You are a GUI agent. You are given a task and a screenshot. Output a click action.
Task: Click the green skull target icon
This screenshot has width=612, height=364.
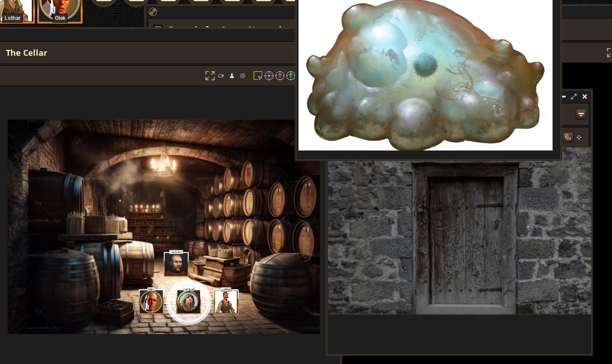pyautogui.click(x=291, y=76)
